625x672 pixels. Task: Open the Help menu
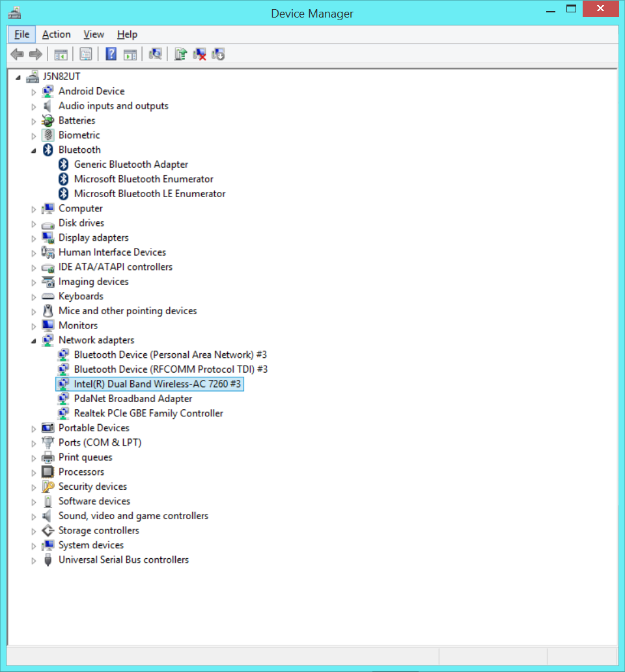[127, 34]
